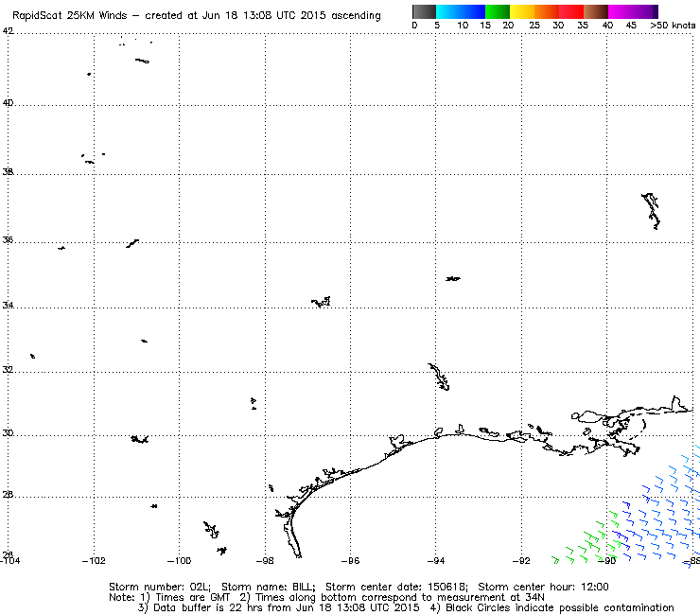700x615 pixels.
Task: Click the longitude axis label '-96'
Action: pyautogui.click(x=350, y=561)
